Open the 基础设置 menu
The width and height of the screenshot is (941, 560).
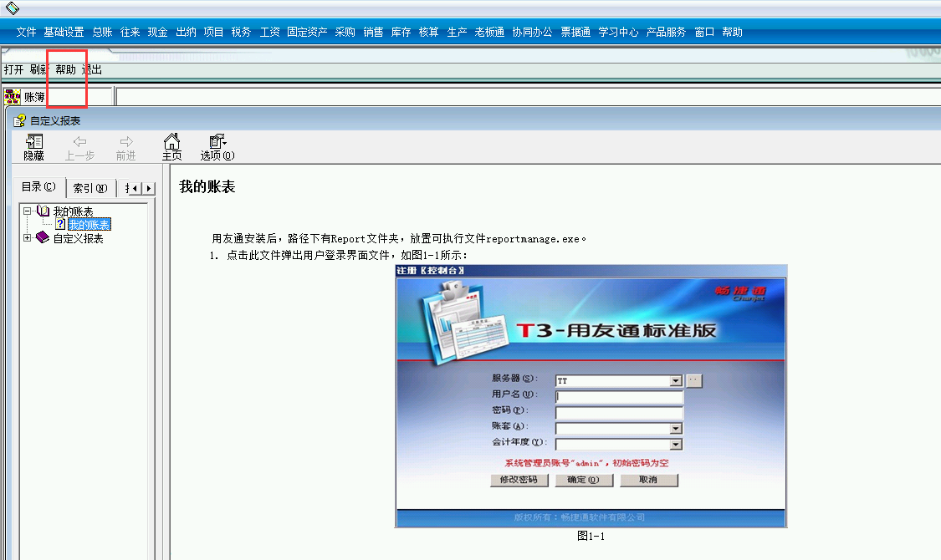pyautogui.click(x=64, y=33)
